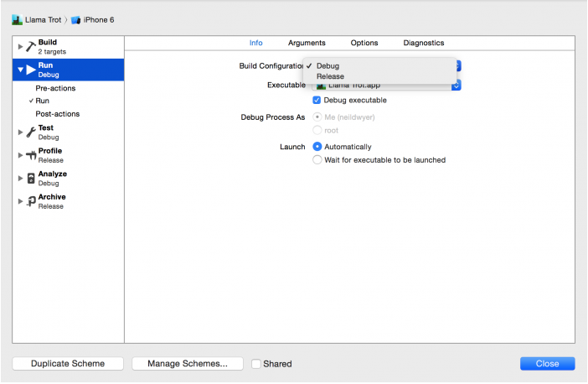Select the Archive Release action row
This screenshot has width=588, height=384.
tap(68, 201)
